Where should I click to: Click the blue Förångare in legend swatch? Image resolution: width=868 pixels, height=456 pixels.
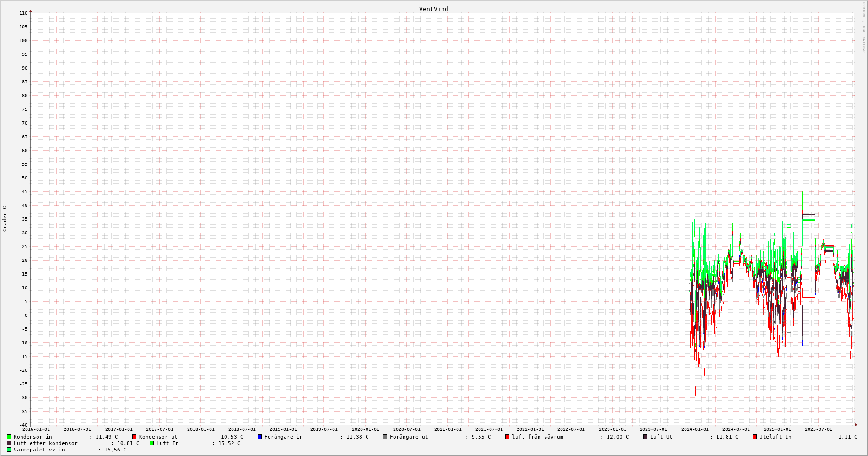259,437
